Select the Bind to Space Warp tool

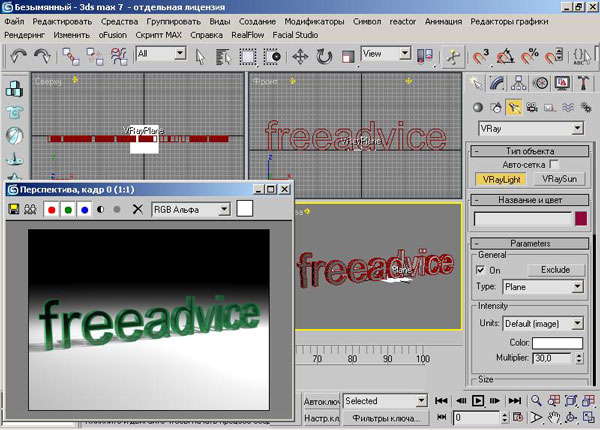click(119, 57)
